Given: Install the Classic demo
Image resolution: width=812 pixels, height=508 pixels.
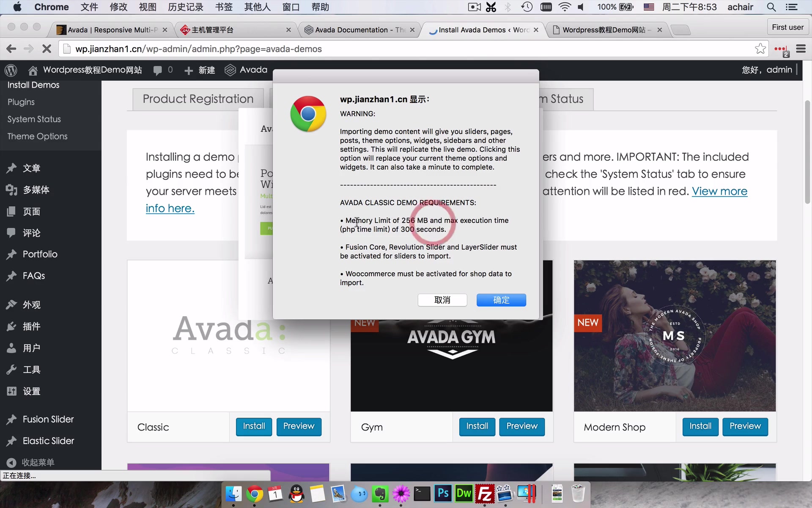Looking at the screenshot, I should click(254, 426).
